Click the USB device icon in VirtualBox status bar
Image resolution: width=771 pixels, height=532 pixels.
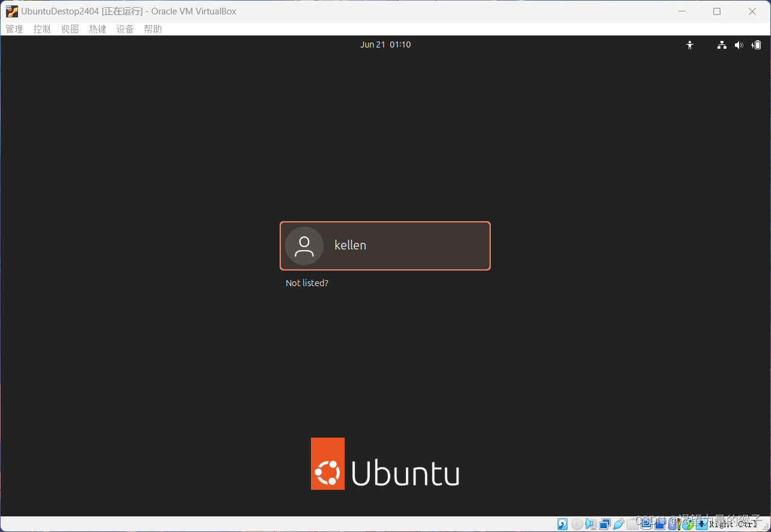click(619, 524)
